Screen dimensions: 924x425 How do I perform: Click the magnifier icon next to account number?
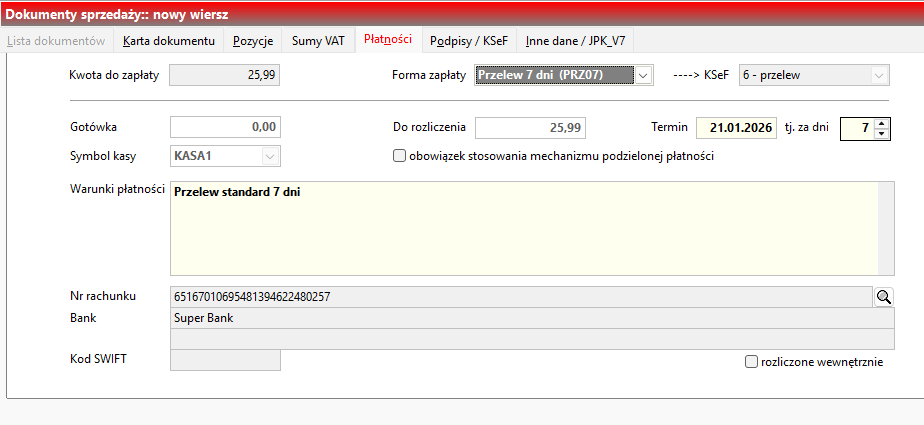883,297
